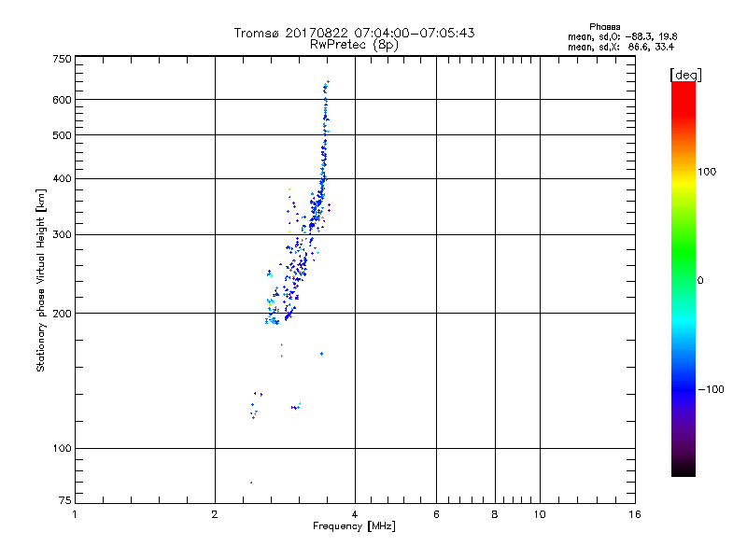
Task: Click the colorbar tick label '-100'
Action: tap(712, 389)
